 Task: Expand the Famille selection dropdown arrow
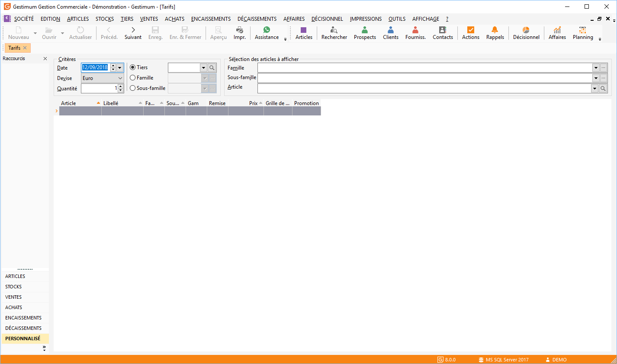(596, 67)
